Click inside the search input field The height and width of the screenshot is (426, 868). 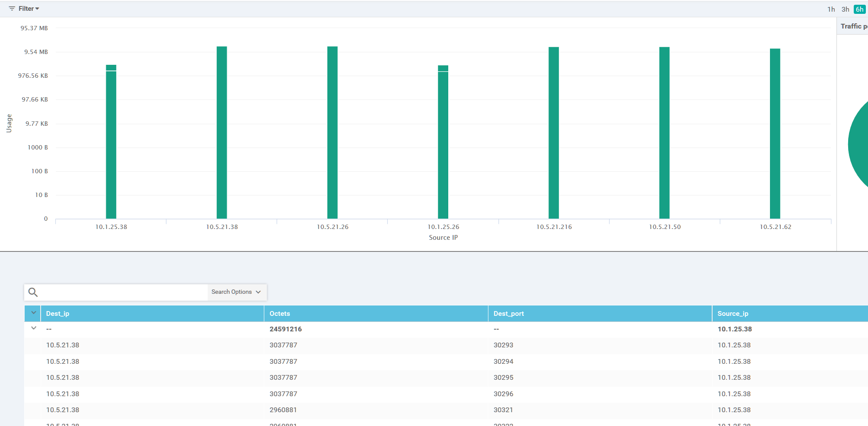pos(121,292)
